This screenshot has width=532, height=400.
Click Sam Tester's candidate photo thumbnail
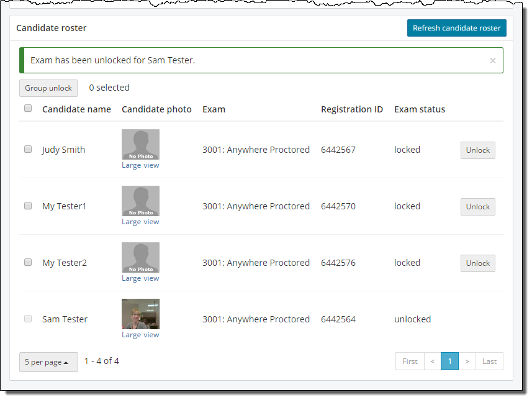(x=140, y=314)
